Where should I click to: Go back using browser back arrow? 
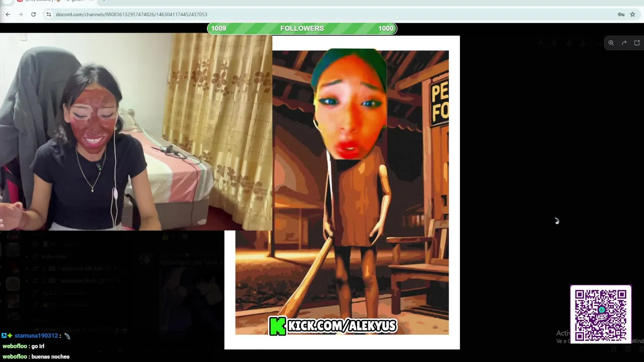tap(8, 15)
